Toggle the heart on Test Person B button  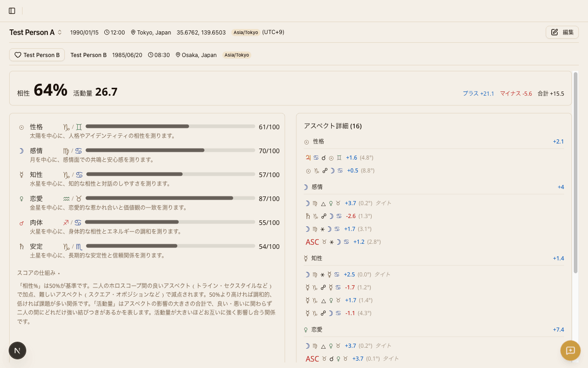[x=18, y=55]
